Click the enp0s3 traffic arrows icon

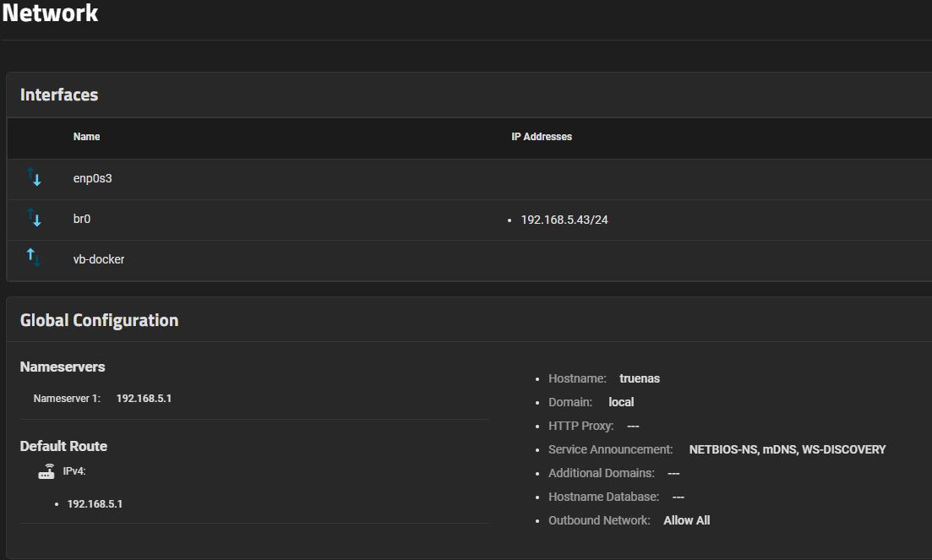pos(34,177)
